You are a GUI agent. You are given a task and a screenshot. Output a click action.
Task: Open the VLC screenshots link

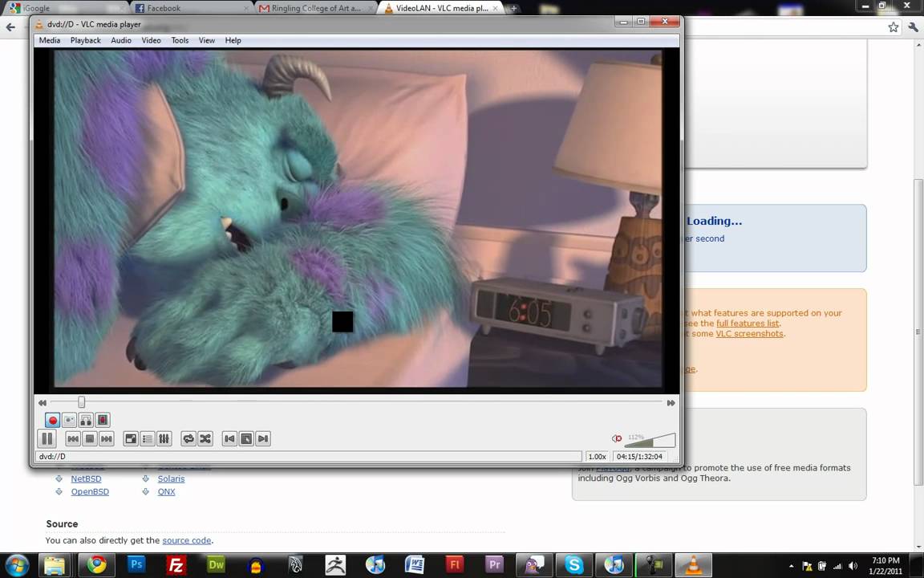pos(750,334)
